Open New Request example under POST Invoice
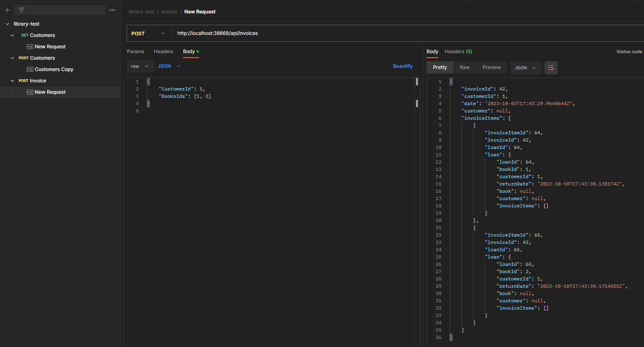The width and height of the screenshot is (644, 347). 50,92
